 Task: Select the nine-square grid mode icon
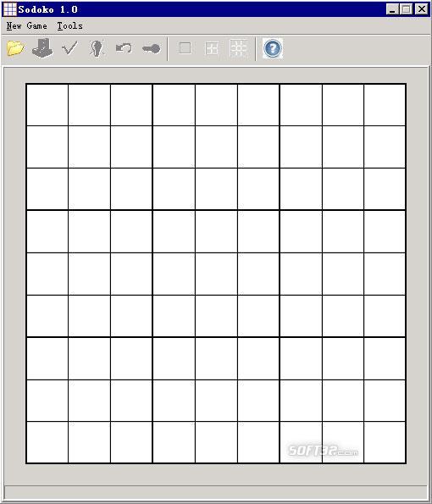pyautogui.click(x=239, y=48)
